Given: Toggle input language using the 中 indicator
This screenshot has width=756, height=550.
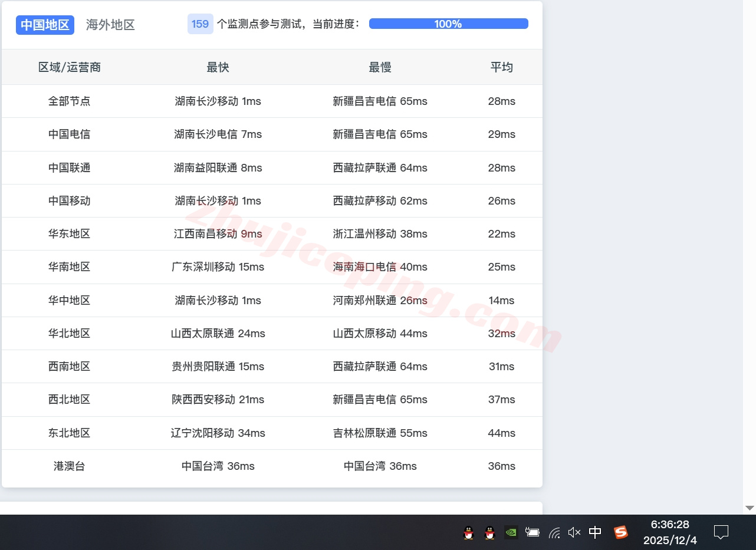Looking at the screenshot, I should coord(594,532).
